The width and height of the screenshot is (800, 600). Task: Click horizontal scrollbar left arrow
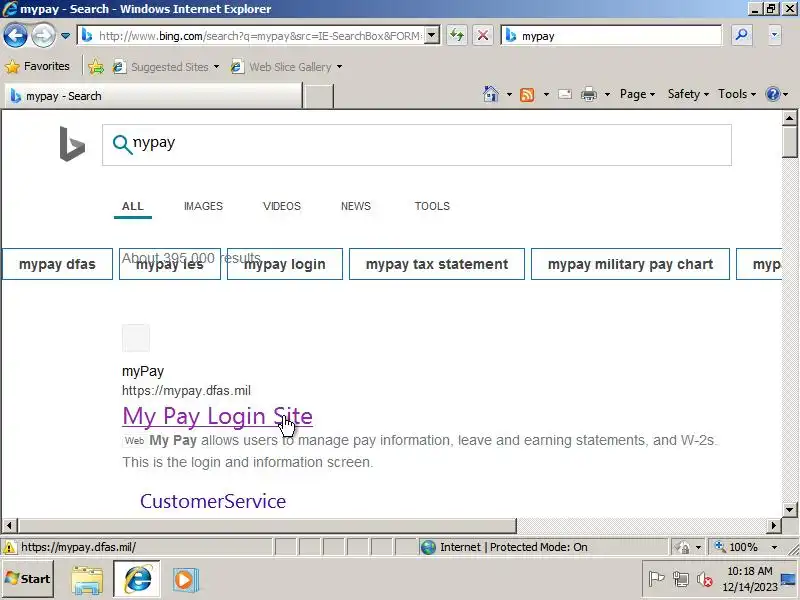(9, 525)
